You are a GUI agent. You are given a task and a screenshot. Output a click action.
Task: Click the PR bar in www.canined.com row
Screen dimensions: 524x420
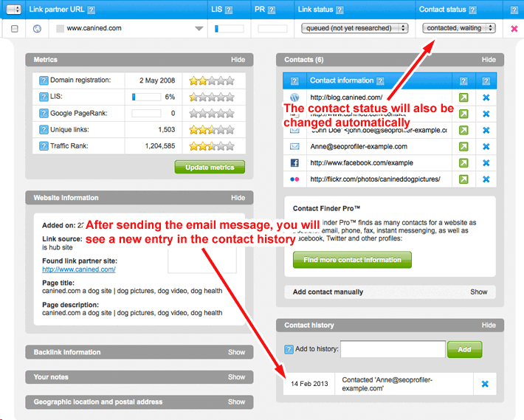click(272, 29)
